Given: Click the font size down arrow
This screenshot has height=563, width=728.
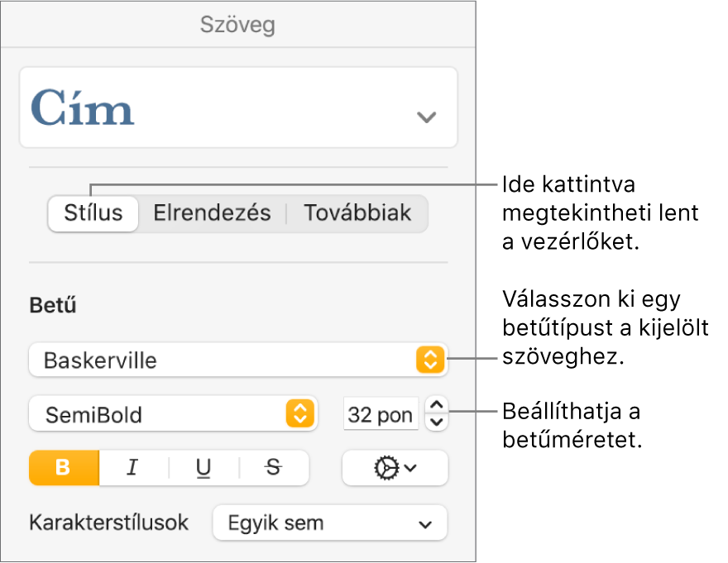Looking at the screenshot, I should click(436, 420).
